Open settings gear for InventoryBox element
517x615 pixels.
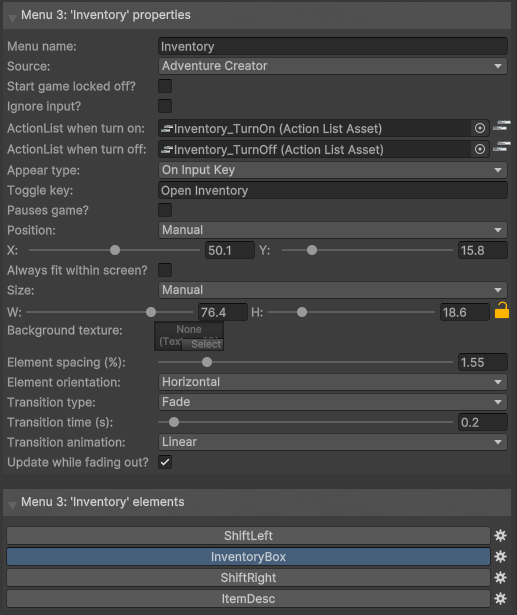coord(500,557)
